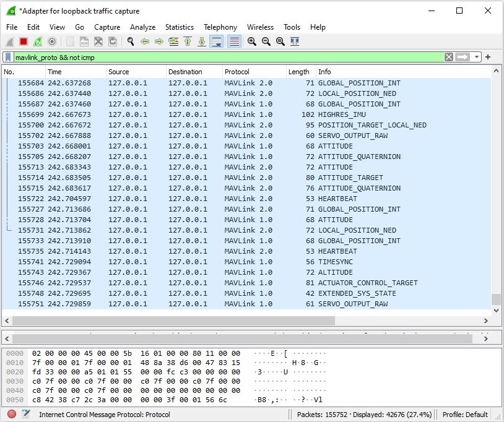This screenshot has height=422, width=504.
Task: Sort by Protocol column header
Action: point(254,72)
